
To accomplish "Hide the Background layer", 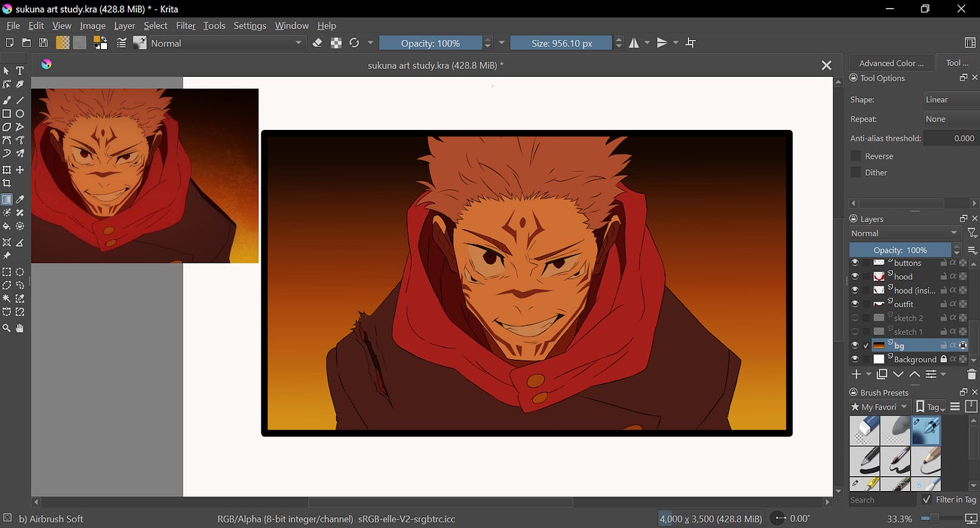I will pos(855,359).
